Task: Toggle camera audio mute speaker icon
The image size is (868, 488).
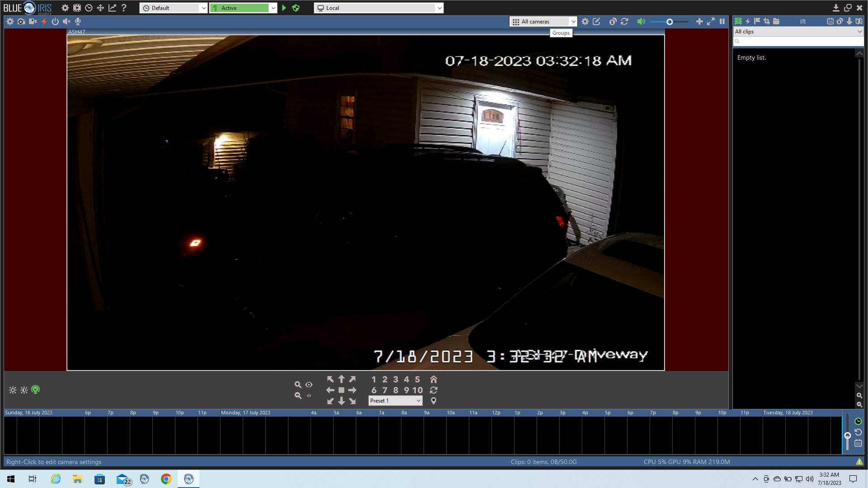Action: tap(66, 21)
